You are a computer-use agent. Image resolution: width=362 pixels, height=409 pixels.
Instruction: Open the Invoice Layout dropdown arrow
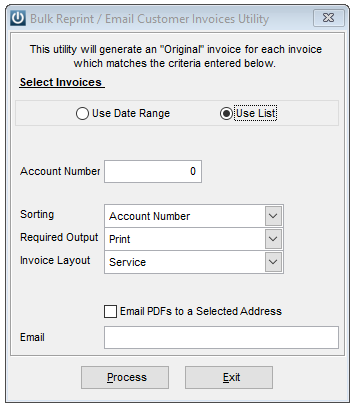(273, 262)
